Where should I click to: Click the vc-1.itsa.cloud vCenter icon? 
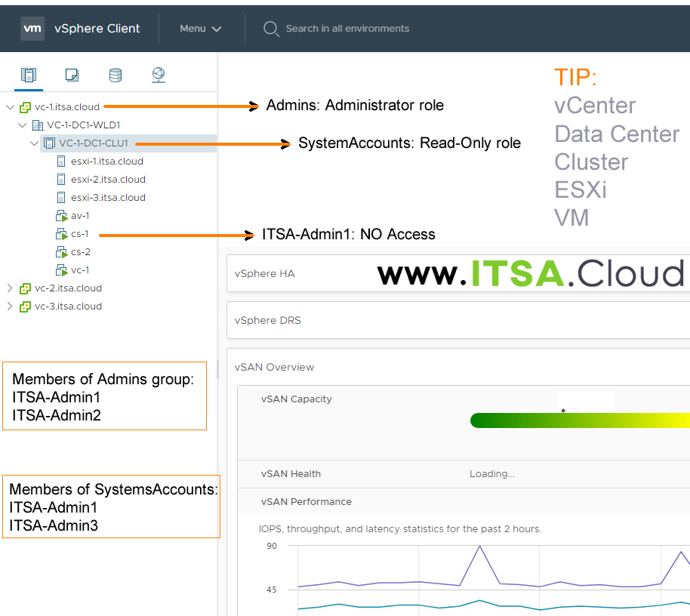click(x=25, y=107)
